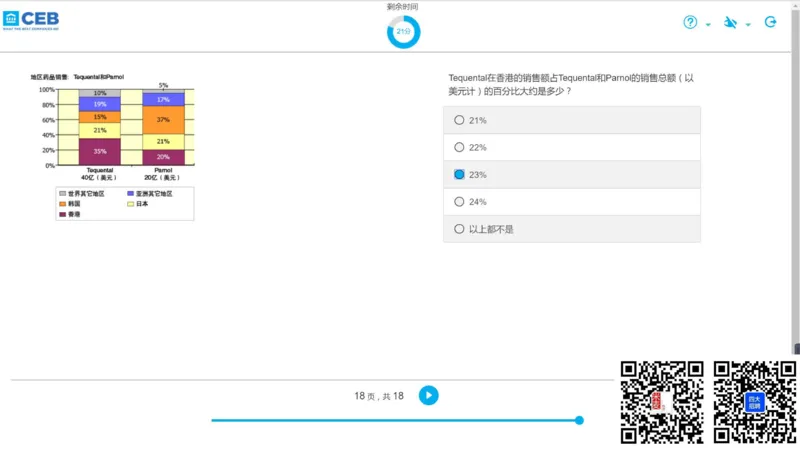Click the 'Tequental 40亿（美元）' axis label
The width and height of the screenshot is (800, 450).
pyautogui.click(x=99, y=174)
